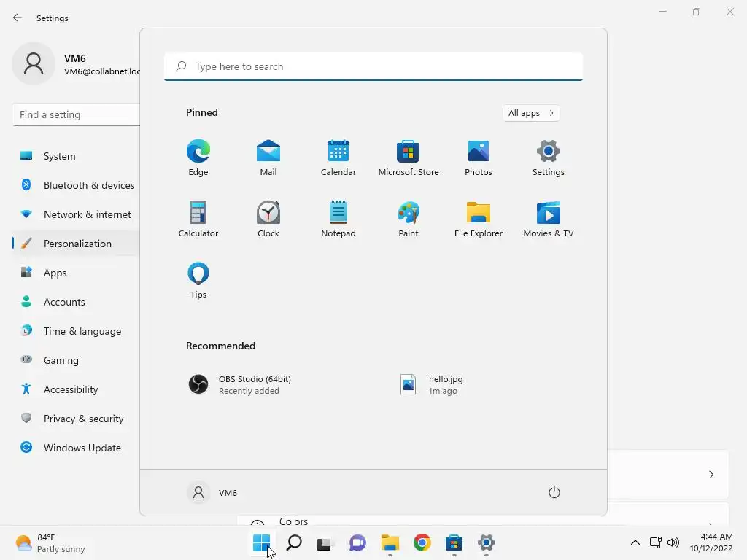
Task: Open the Paint app
Action: pyautogui.click(x=409, y=219)
